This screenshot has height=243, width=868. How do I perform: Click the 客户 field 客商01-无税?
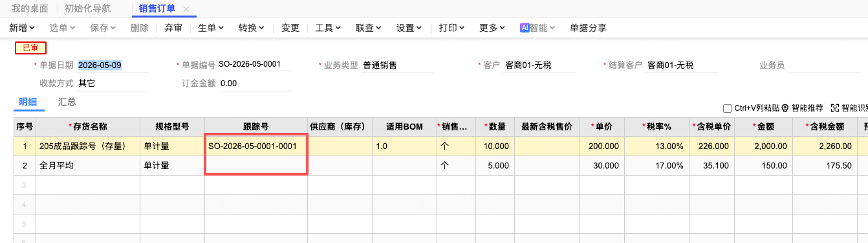coord(539,65)
